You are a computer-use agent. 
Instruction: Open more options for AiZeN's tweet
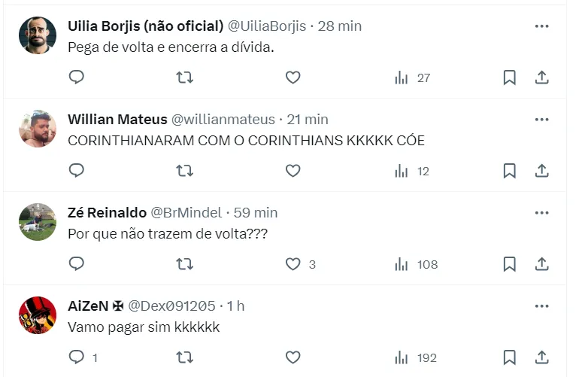541,306
